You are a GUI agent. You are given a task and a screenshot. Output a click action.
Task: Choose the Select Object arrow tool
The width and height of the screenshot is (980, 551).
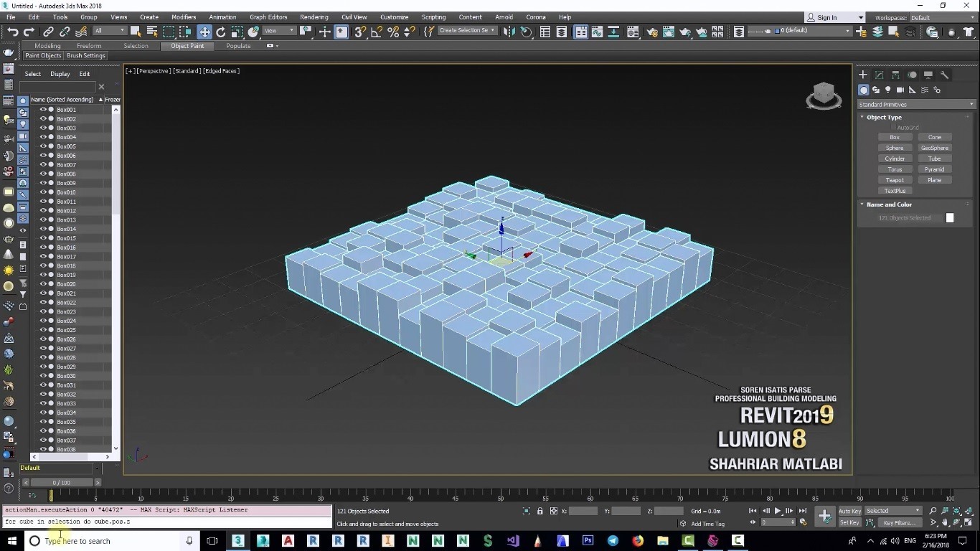136,32
